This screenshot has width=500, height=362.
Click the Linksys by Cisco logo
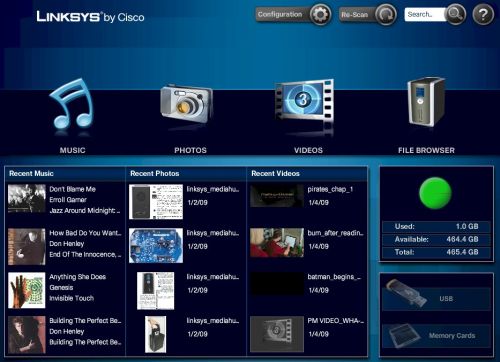pyautogui.click(x=90, y=17)
